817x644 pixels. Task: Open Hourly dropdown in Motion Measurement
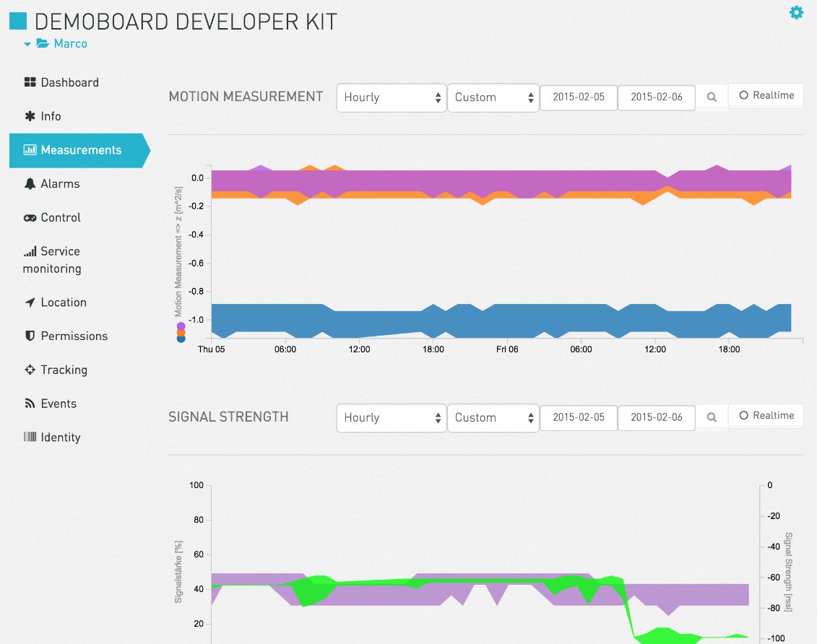pos(392,97)
